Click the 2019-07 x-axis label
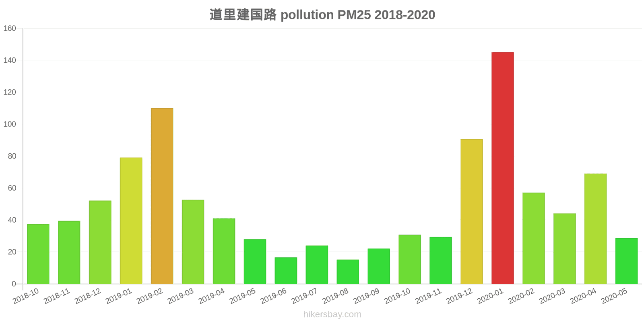Viewport: 644px width, 322px height. [x=304, y=296]
